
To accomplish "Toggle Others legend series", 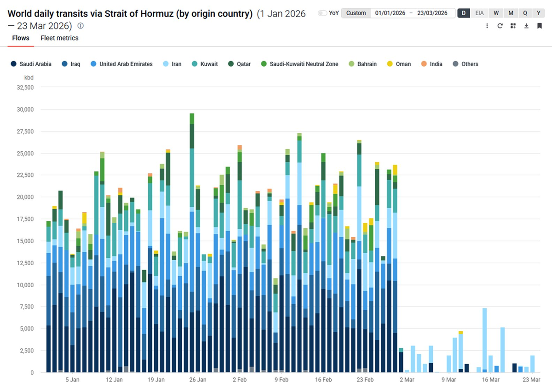I will coord(466,64).
